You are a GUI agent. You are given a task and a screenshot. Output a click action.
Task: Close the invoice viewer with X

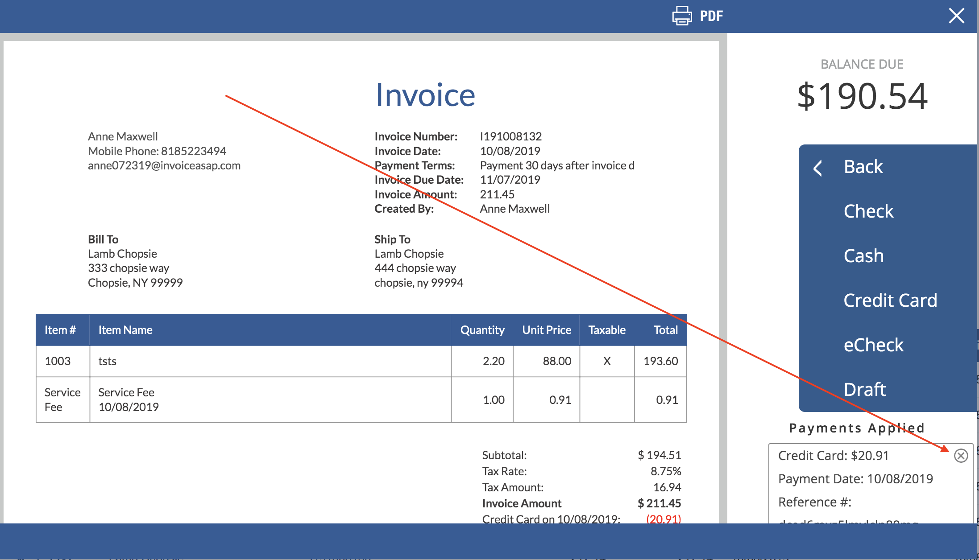[x=956, y=16]
